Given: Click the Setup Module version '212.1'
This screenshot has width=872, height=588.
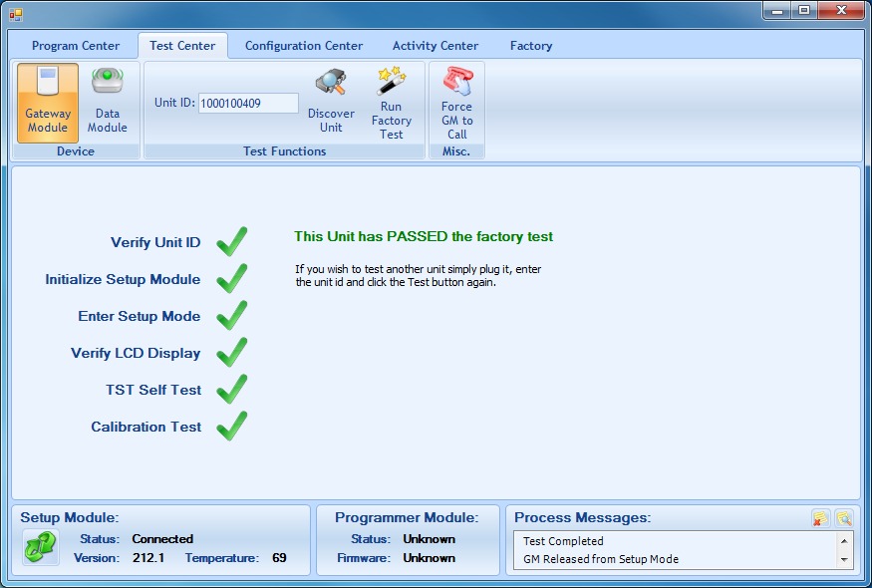Looking at the screenshot, I should (x=148, y=558).
